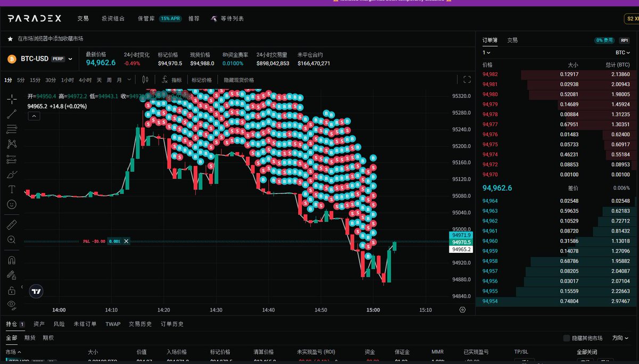Open 等待列表 waitlist page
The height and width of the screenshot is (364, 639).
coord(232,19)
